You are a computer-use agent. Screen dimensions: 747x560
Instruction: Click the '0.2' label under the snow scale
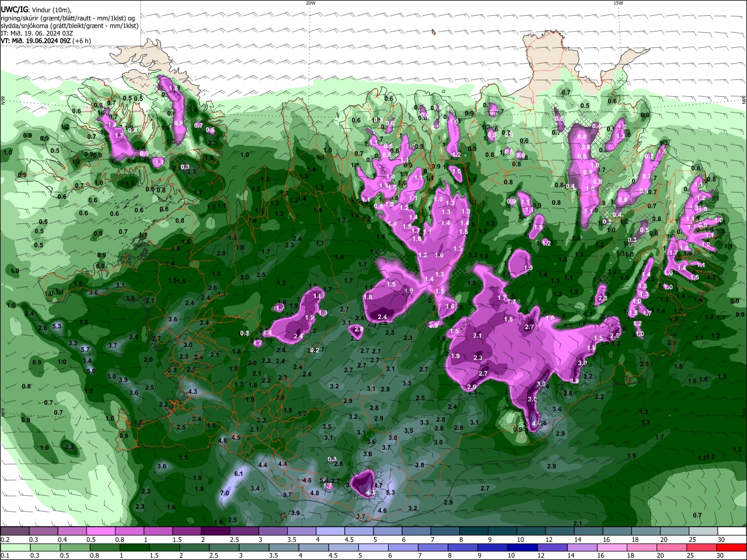[5, 540]
